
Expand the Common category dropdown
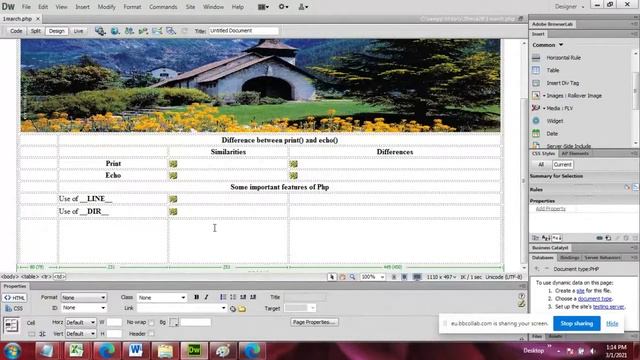tap(548, 45)
